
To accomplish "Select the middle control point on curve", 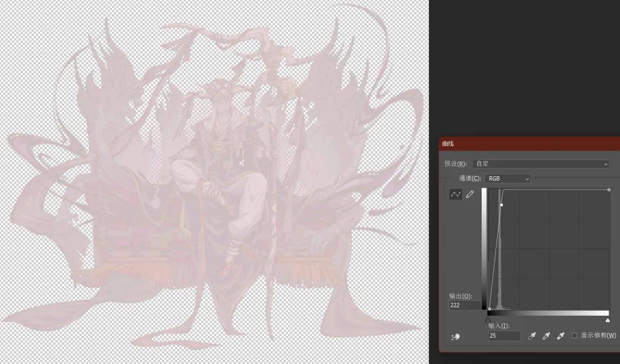I will (502, 204).
